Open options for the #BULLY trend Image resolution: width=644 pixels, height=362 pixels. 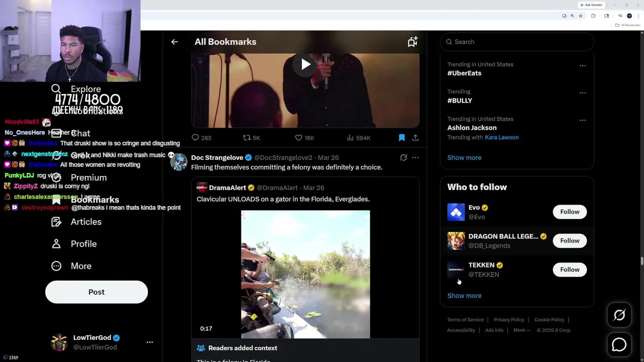pyautogui.click(x=582, y=93)
